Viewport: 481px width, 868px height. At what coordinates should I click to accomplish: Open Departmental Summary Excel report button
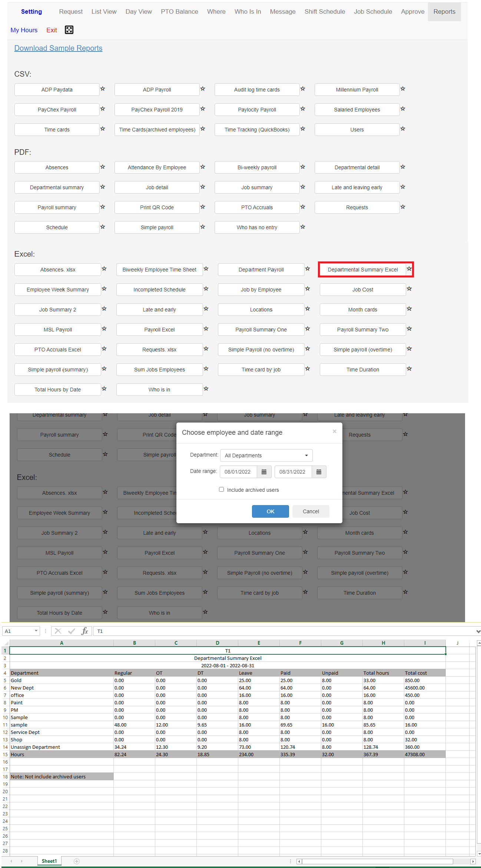point(363,270)
